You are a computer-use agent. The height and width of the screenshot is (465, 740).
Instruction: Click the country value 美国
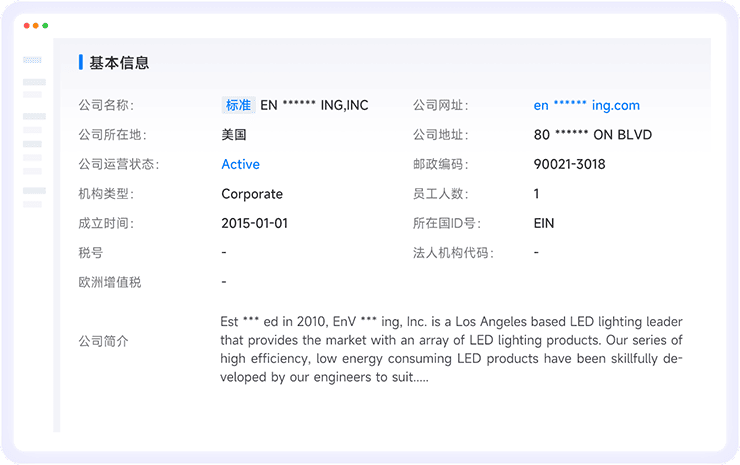coord(234,134)
